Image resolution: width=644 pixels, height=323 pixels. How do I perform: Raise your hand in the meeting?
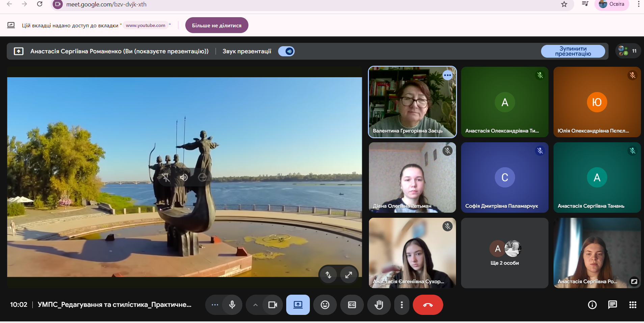click(x=379, y=305)
